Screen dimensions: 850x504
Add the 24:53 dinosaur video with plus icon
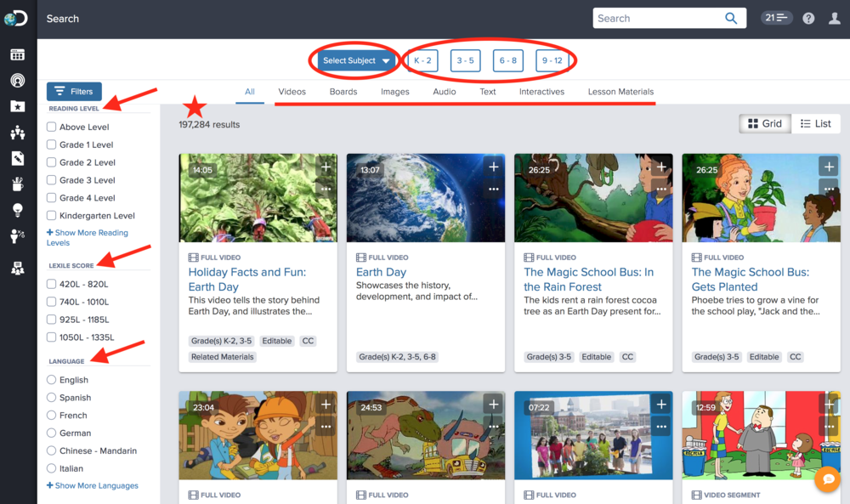493,405
